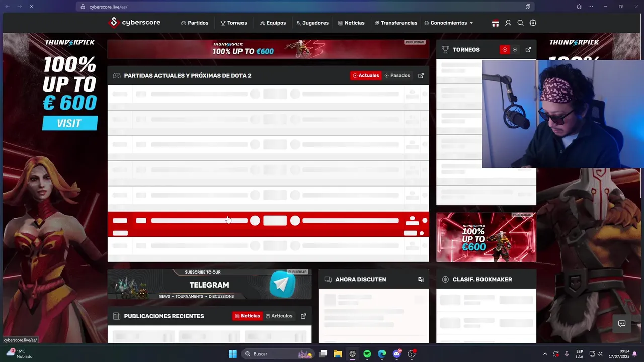Open the volume tray icon
This screenshot has width=644, height=362.
tap(600, 354)
